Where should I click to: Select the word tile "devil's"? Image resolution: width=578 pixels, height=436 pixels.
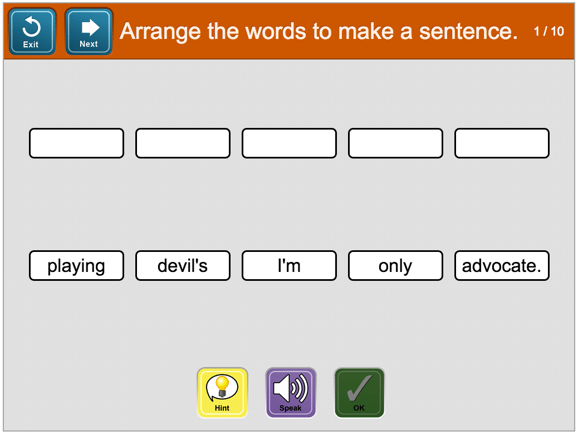[183, 266]
